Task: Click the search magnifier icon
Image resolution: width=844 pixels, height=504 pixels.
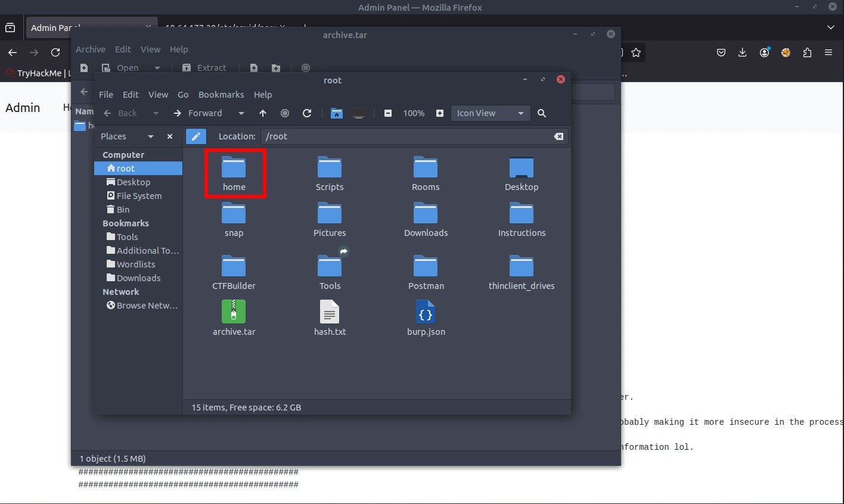Action: click(542, 113)
